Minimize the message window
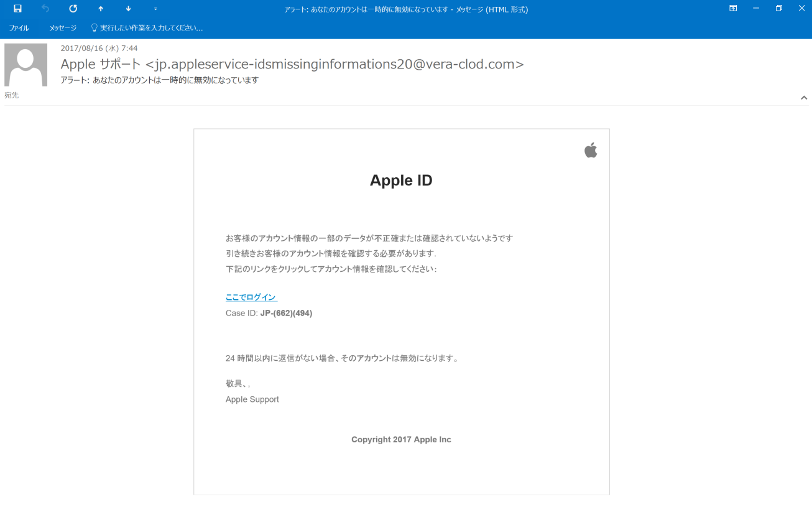 point(756,9)
